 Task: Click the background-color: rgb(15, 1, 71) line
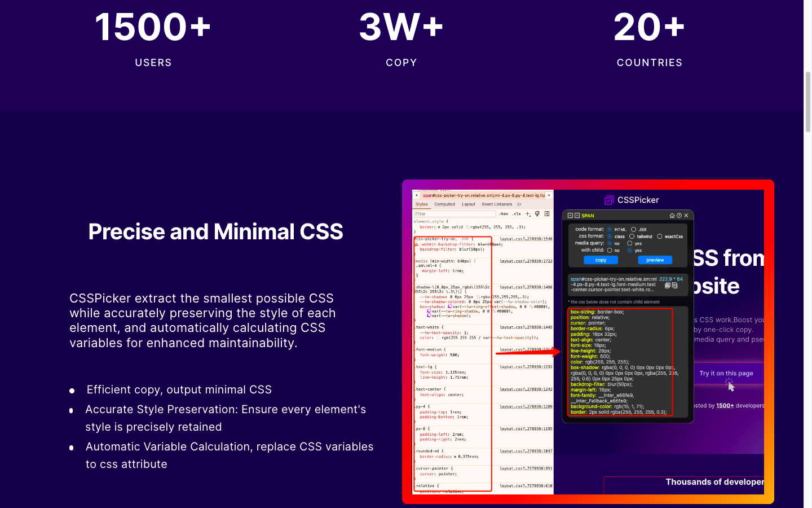[607, 406]
